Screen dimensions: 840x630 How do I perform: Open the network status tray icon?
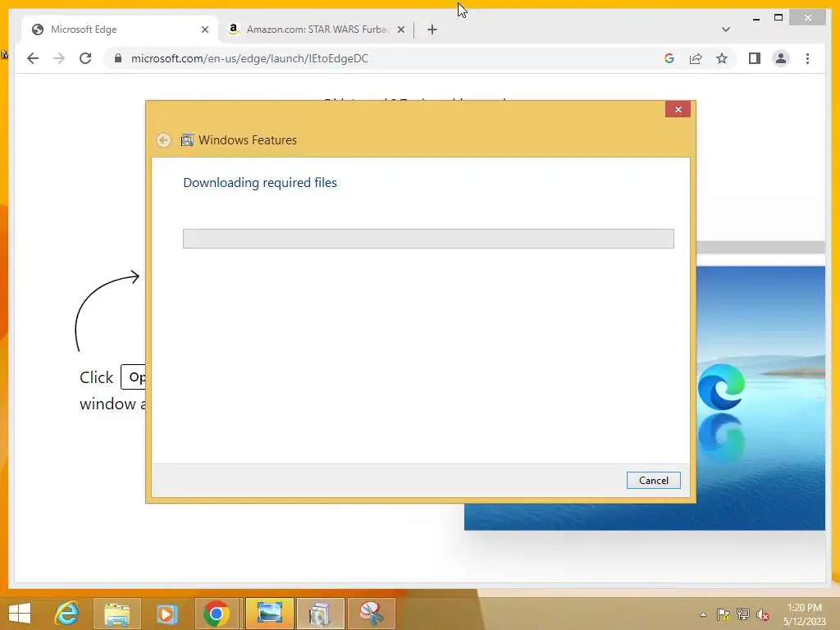(x=743, y=614)
